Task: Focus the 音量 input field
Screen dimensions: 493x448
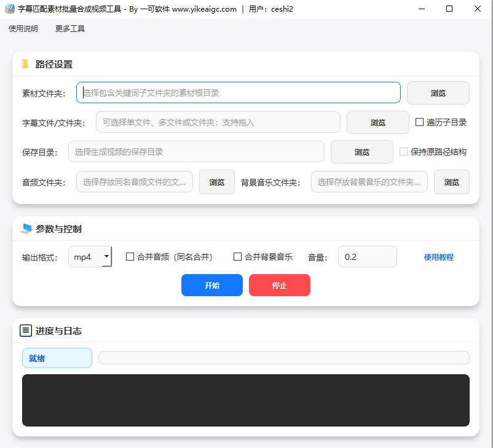Action: pos(367,257)
